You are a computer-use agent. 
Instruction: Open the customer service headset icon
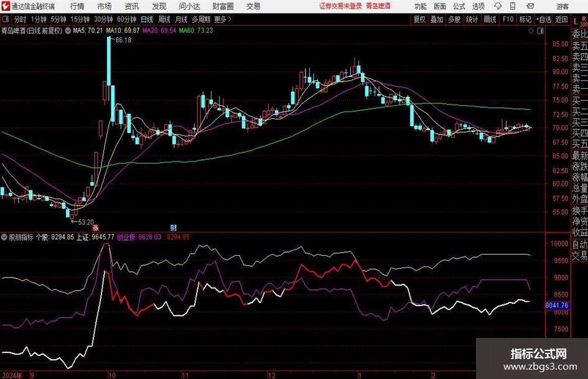click(x=498, y=6)
